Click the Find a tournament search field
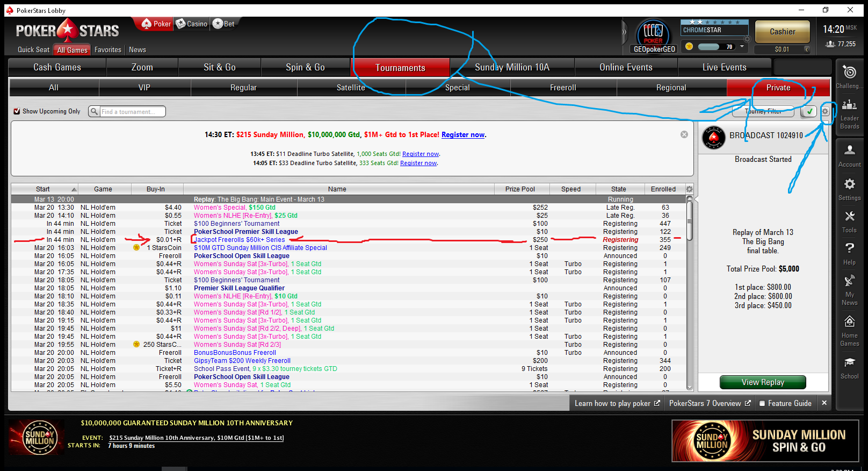868x471 pixels. coord(132,111)
